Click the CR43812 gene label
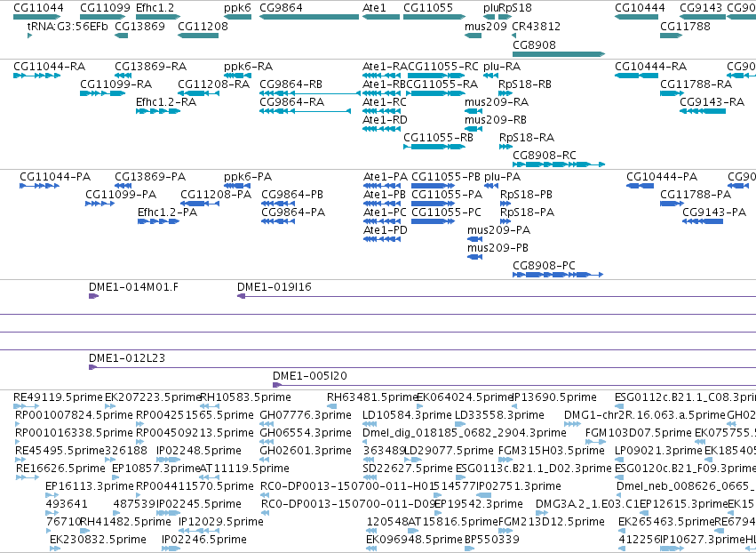This screenshot has width=756, height=553. (x=537, y=26)
